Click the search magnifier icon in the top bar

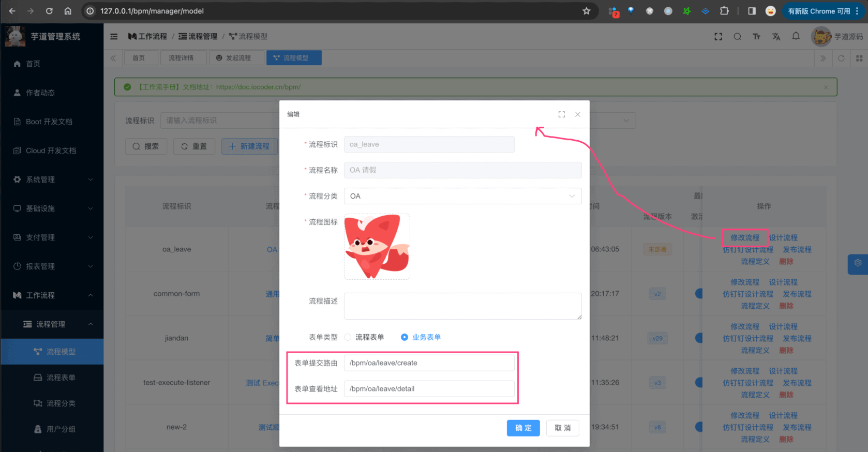(x=737, y=37)
